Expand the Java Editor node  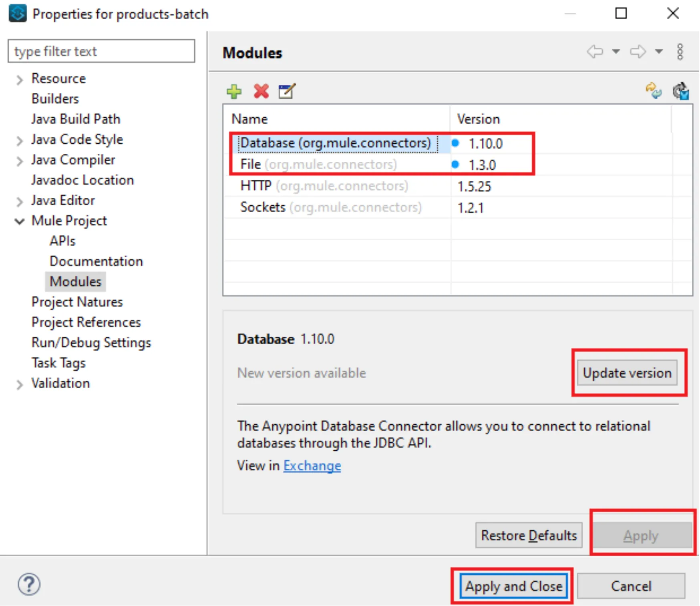(x=19, y=201)
